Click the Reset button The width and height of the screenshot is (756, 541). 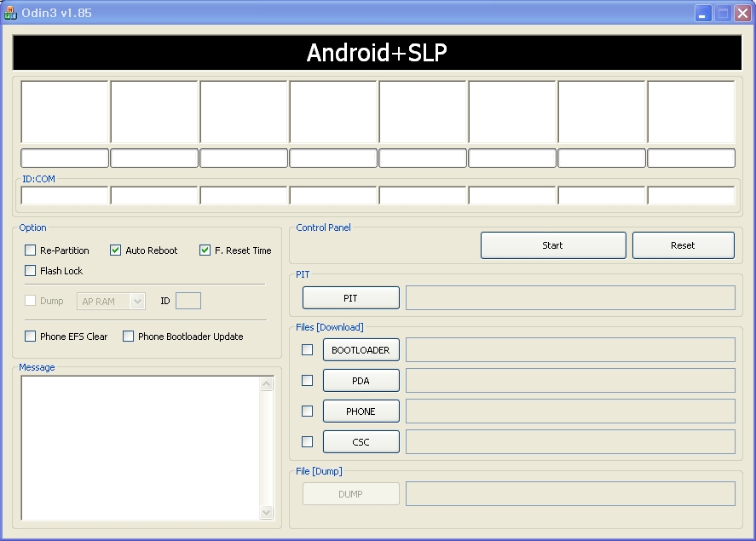tap(683, 245)
